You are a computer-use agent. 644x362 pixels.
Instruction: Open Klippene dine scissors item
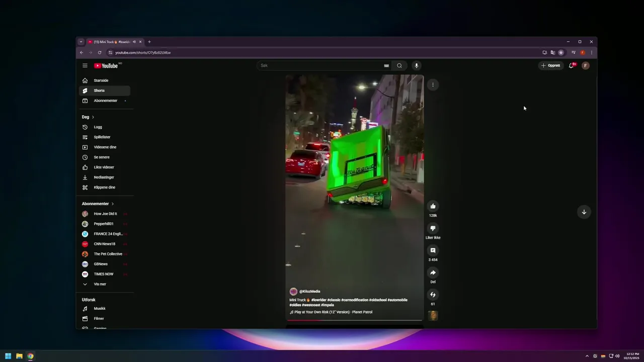pyautogui.click(x=105, y=188)
